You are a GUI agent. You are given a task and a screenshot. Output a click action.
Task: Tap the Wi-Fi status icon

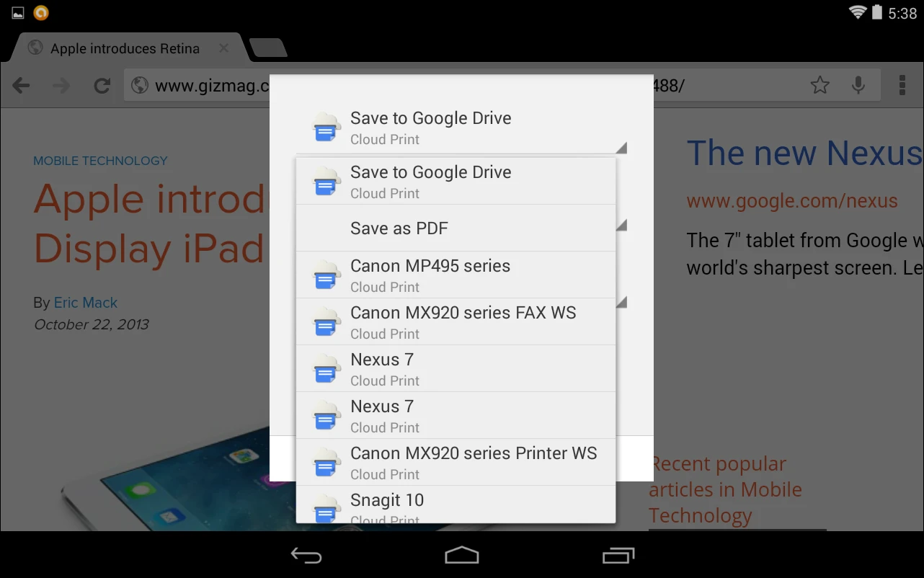click(x=858, y=12)
